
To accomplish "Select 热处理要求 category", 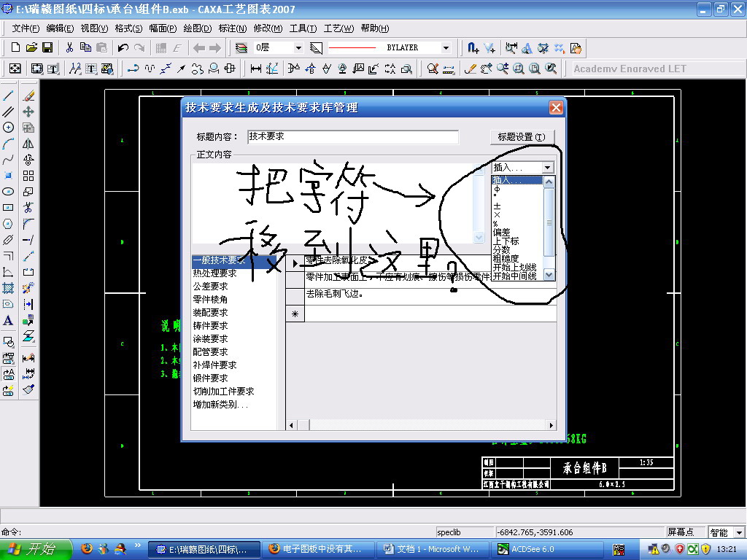I will pyautogui.click(x=215, y=273).
